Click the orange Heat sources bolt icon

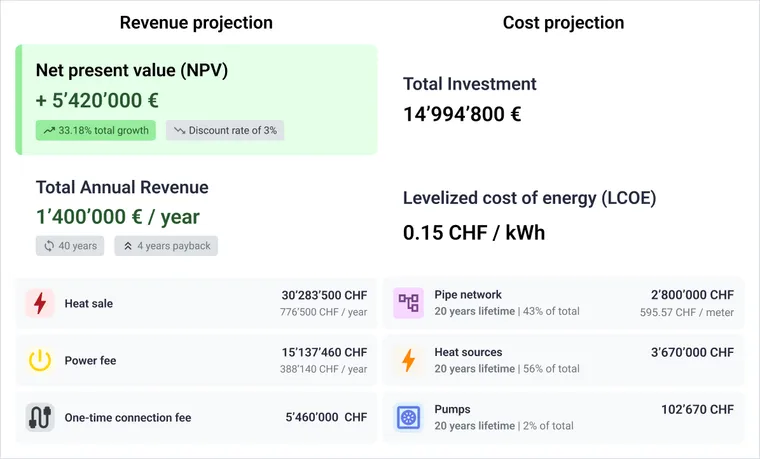[409, 360]
